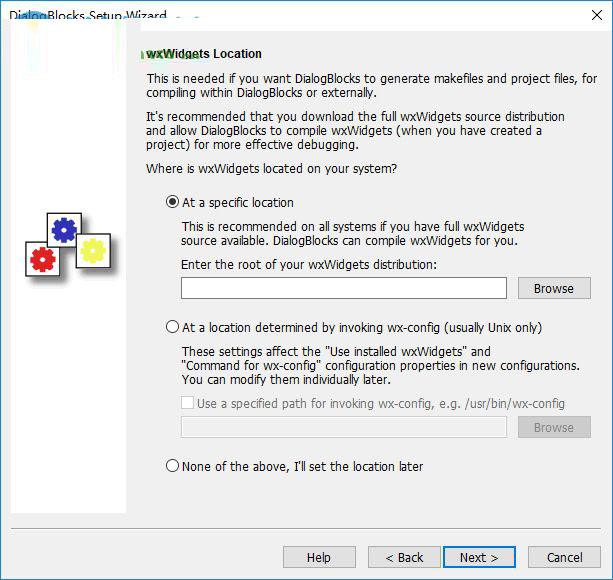Click the yellow gear icon in the logo

coord(93,251)
